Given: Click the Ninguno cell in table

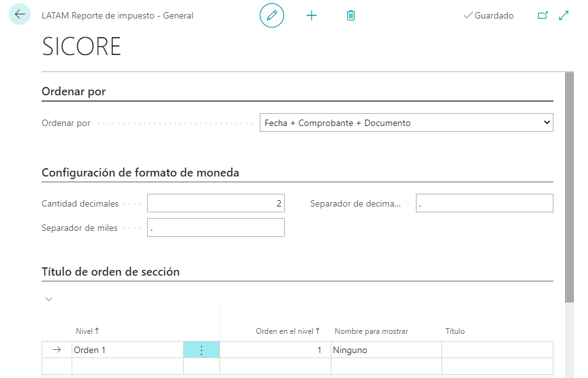Looking at the screenshot, I should coord(386,350).
